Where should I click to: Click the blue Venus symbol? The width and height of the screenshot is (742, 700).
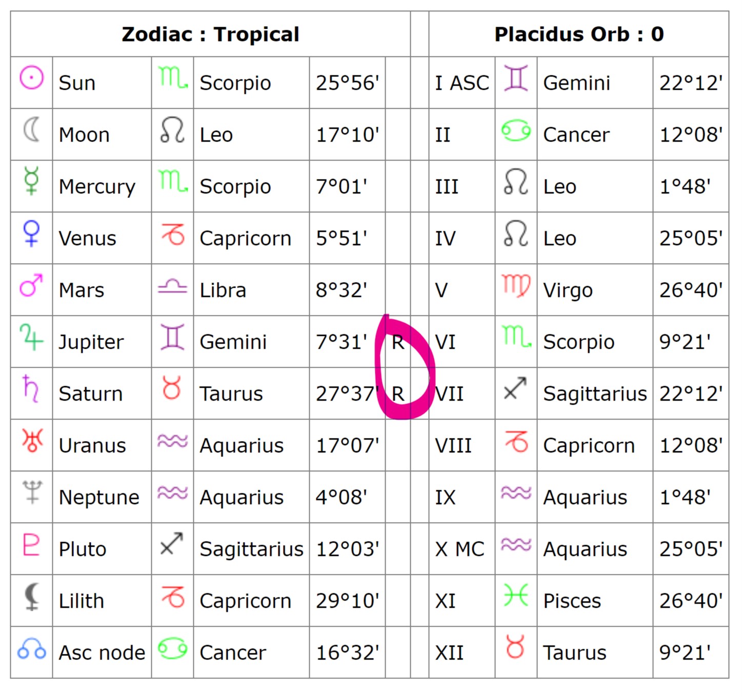(x=31, y=233)
